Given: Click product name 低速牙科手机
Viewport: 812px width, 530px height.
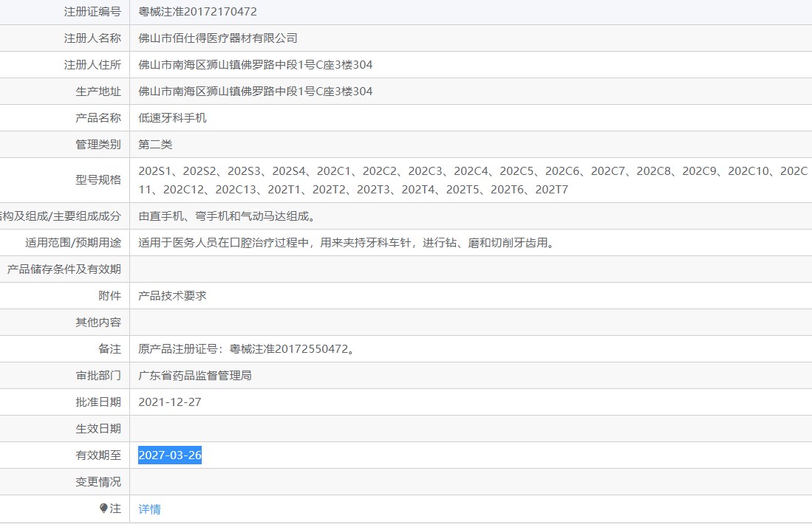Looking at the screenshot, I should 172,118.
